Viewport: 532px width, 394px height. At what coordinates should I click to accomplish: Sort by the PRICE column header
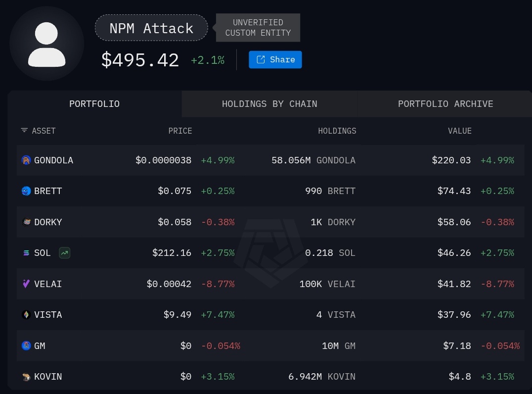pos(180,131)
